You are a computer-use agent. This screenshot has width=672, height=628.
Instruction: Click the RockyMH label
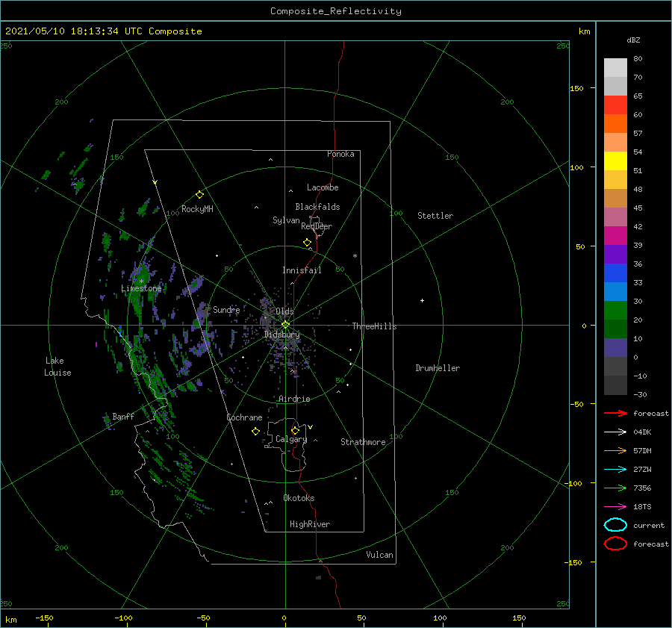[197, 209]
